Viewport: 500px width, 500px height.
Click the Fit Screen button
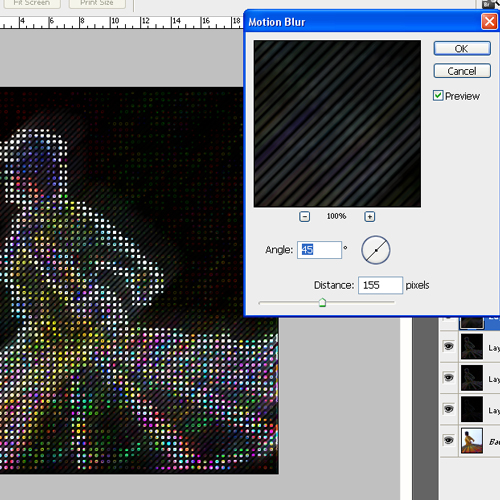pos(32,3)
